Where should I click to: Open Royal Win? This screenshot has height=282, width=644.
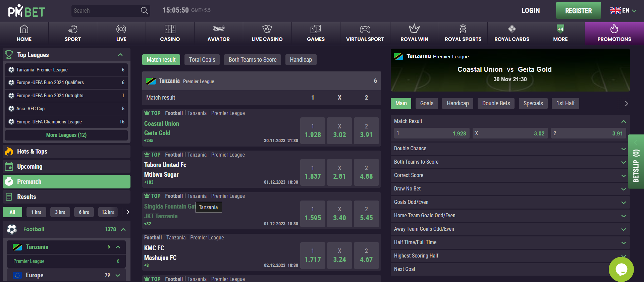point(414,34)
